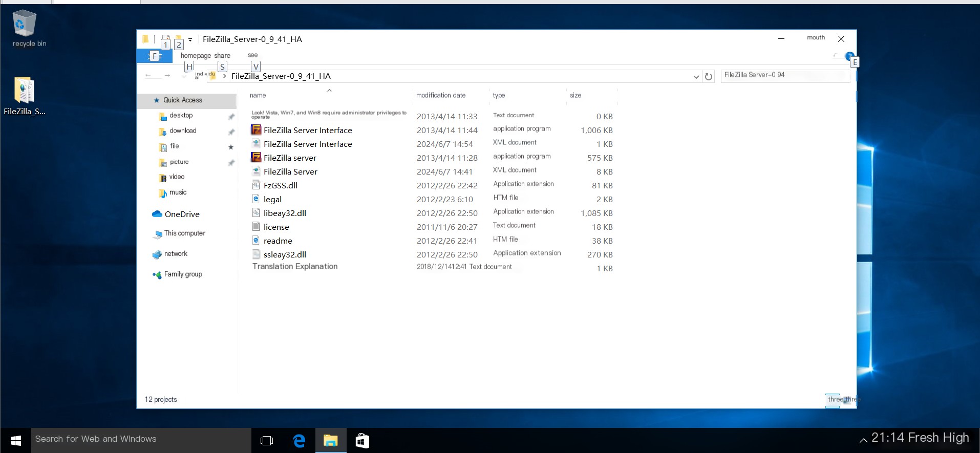Select the FzGSS.dll file icon
This screenshot has height=453, width=980.
[256, 185]
